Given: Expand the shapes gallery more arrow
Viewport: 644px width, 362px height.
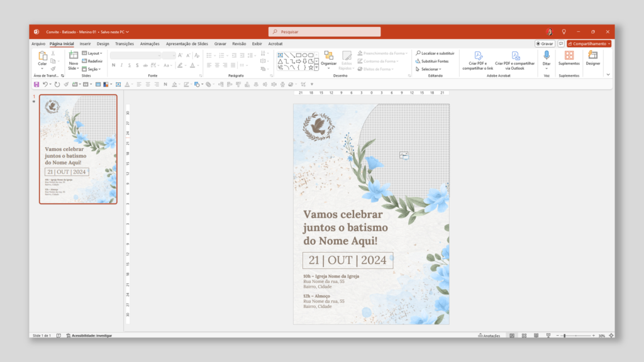Looking at the screenshot, I should (x=317, y=67).
